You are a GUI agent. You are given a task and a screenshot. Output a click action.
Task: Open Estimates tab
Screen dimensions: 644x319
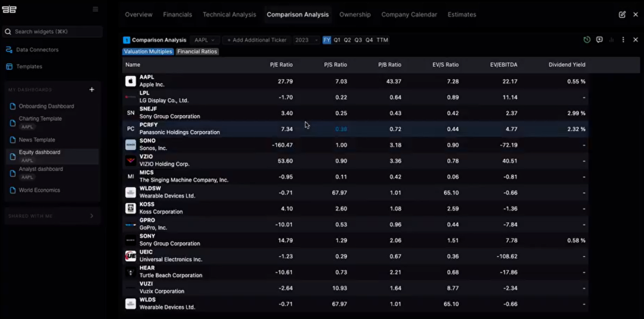462,14
